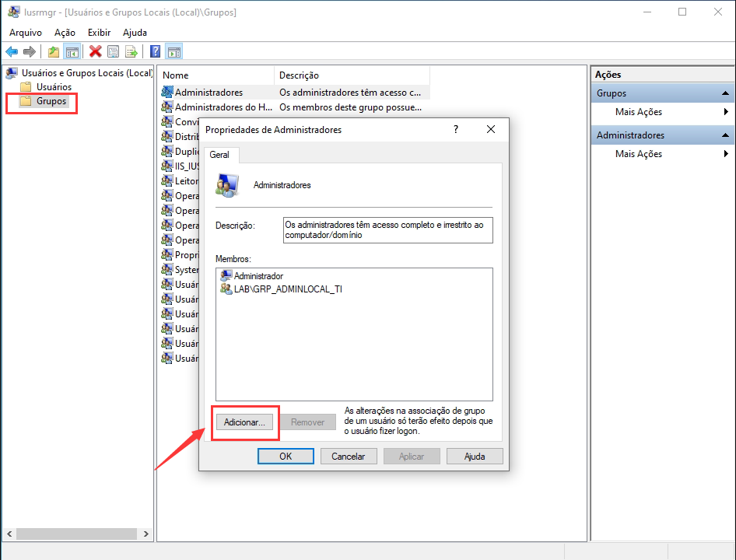Image resolution: width=736 pixels, height=560 pixels.
Task: Toggle the console tree visibility icon
Action: click(x=72, y=51)
